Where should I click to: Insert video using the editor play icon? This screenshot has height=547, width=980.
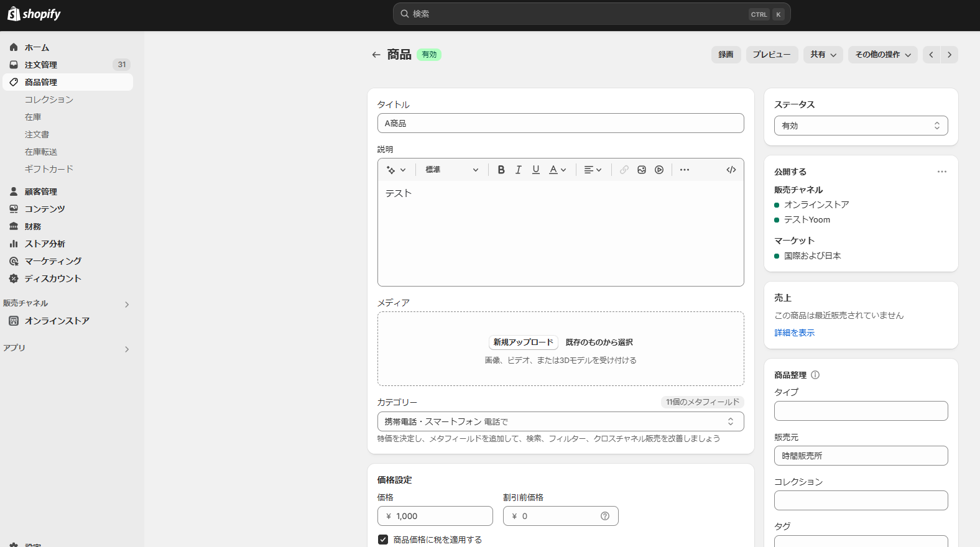click(659, 170)
